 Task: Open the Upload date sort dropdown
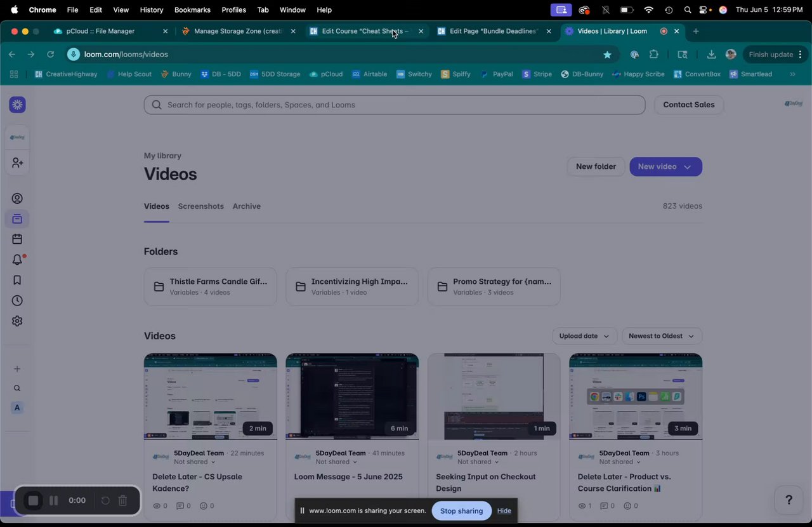point(584,336)
